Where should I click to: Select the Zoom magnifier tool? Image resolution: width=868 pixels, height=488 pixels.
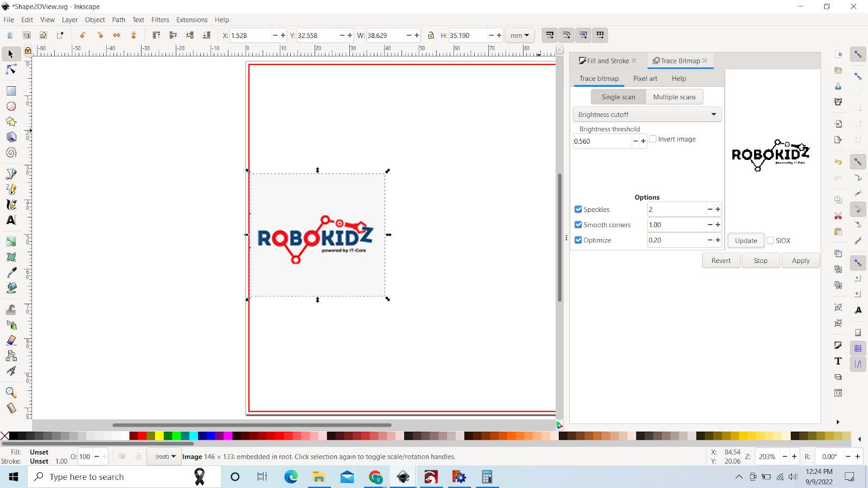(x=11, y=392)
